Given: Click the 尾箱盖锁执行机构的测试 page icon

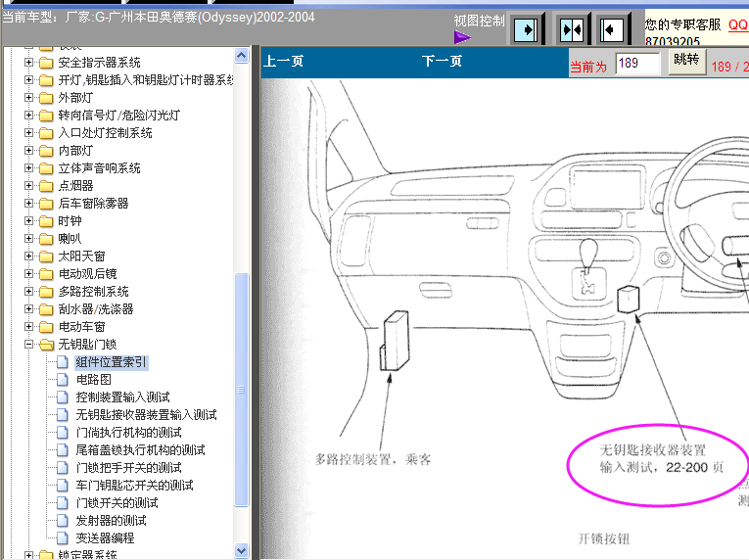Looking at the screenshot, I should pyautogui.click(x=63, y=450).
